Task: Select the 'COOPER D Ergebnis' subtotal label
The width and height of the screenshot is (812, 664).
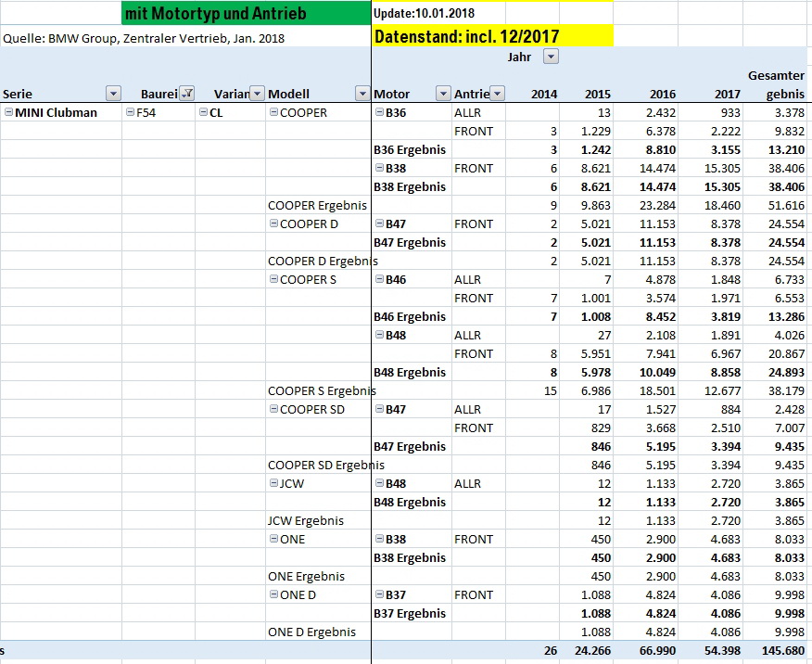Action: click(x=323, y=261)
